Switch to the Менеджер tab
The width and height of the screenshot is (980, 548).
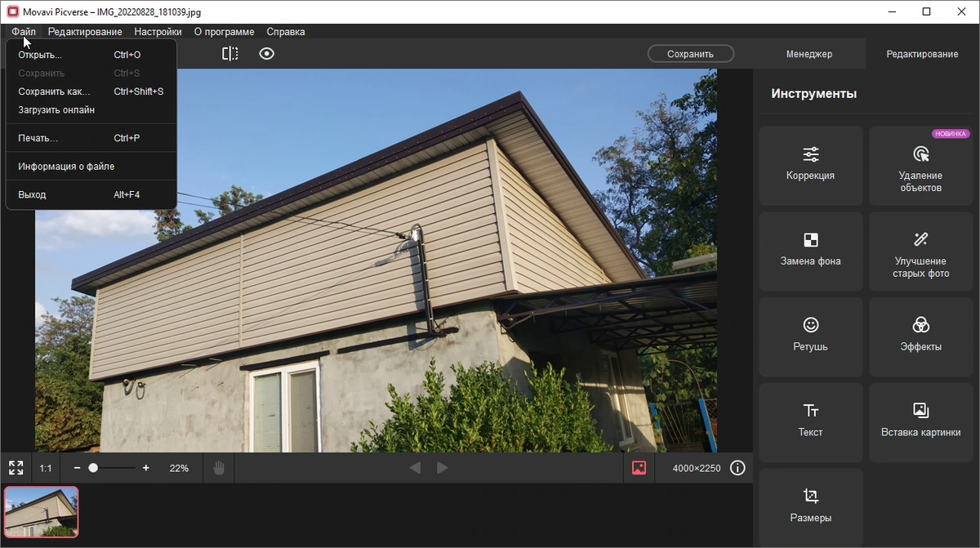pyautogui.click(x=809, y=54)
